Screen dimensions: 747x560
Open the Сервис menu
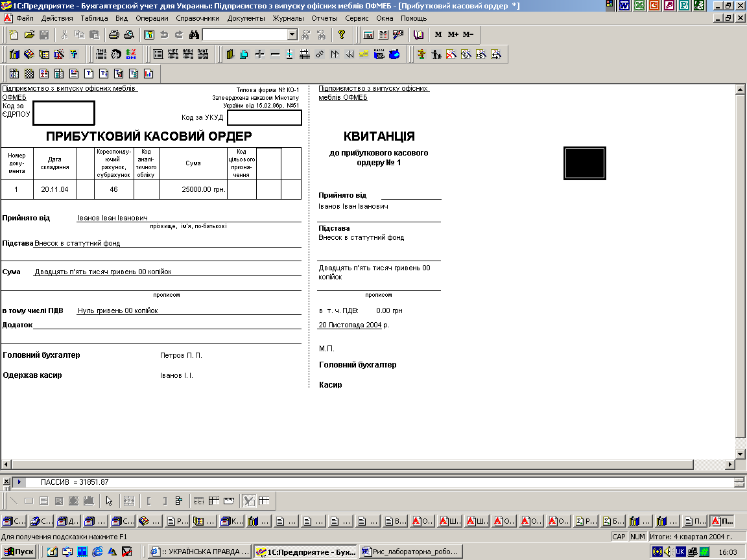coord(357,18)
